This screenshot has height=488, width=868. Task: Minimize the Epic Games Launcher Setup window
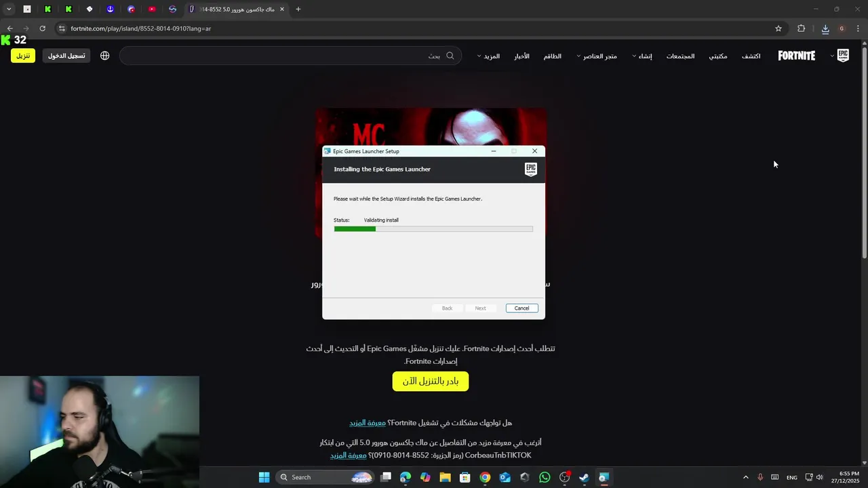(494, 151)
